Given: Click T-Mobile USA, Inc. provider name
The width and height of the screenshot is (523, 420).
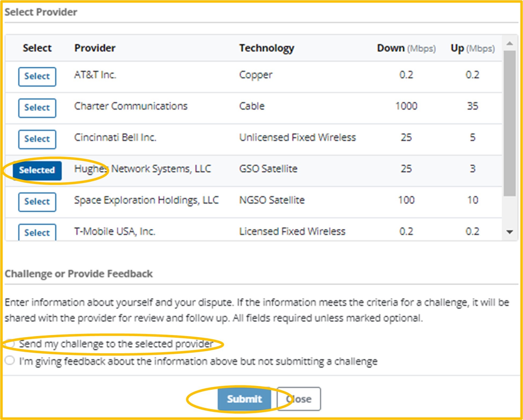Looking at the screenshot, I should tap(115, 232).
